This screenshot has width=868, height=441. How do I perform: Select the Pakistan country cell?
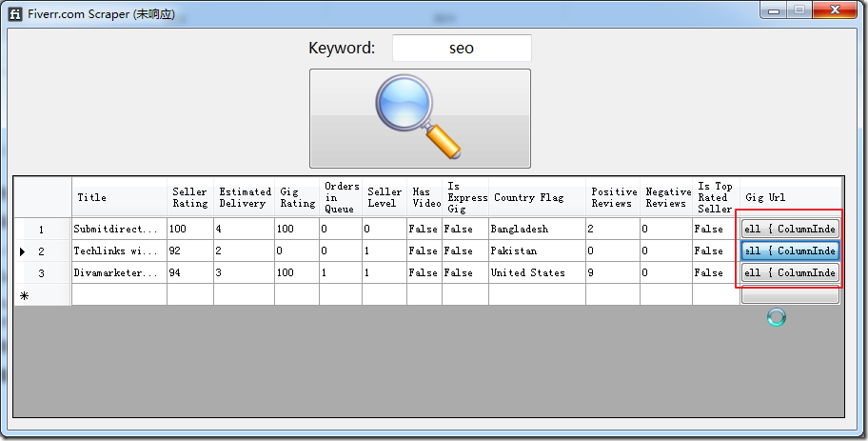(x=537, y=251)
